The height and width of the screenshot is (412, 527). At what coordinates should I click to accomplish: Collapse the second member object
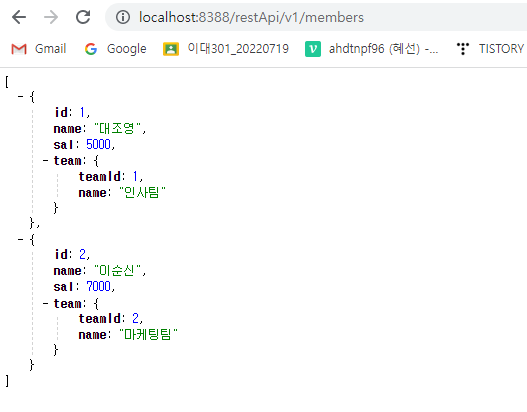[x=21, y=240]
